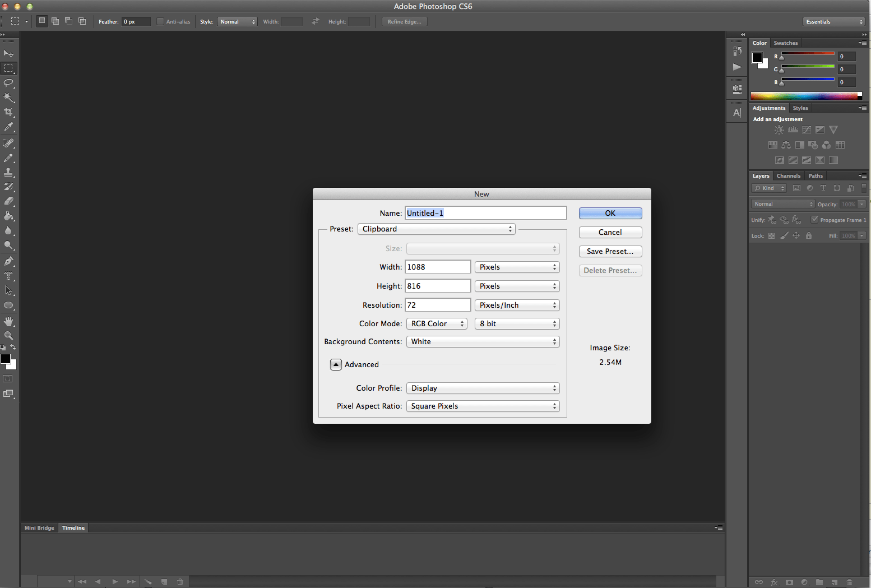Select the History Brush tool
The width and height of the screenshot is (871, 588).
point(8,187)
